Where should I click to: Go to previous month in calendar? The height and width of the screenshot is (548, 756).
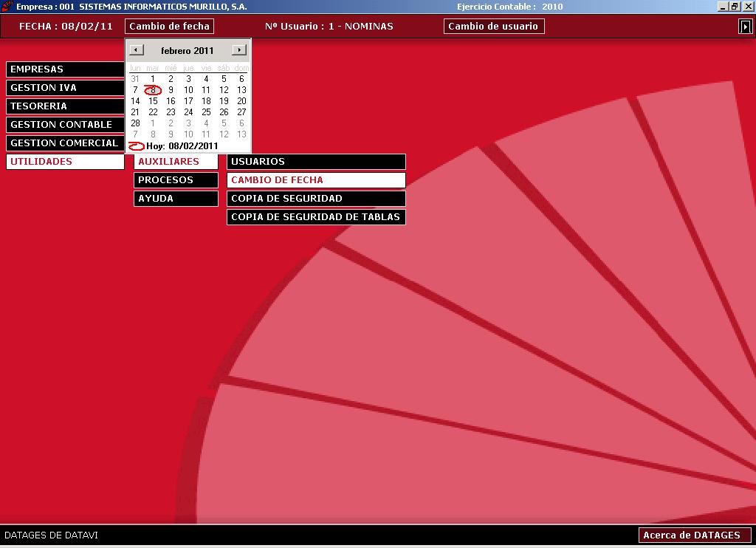pos(137,49)
